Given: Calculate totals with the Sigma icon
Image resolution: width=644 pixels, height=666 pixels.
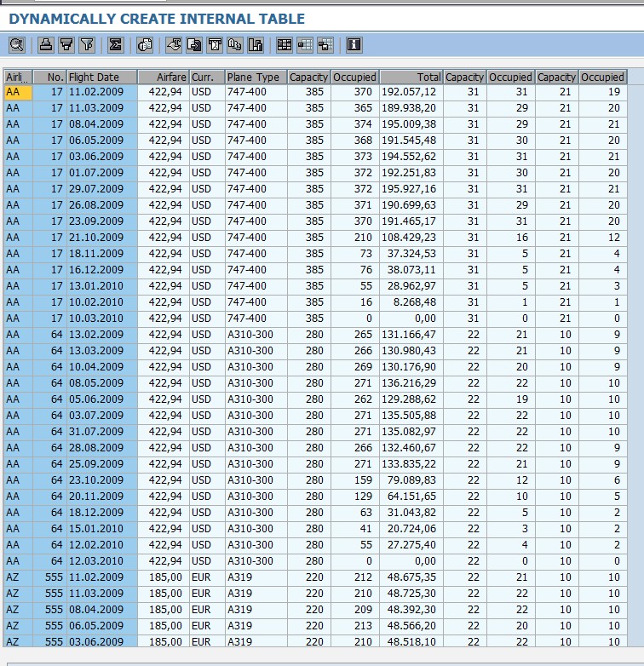Looking at the screenshot, I should point(116,44).
